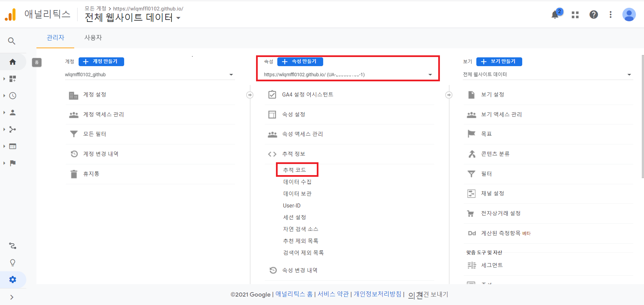Open the help question mark icon
644x305 pixels.
coord(593,15)
